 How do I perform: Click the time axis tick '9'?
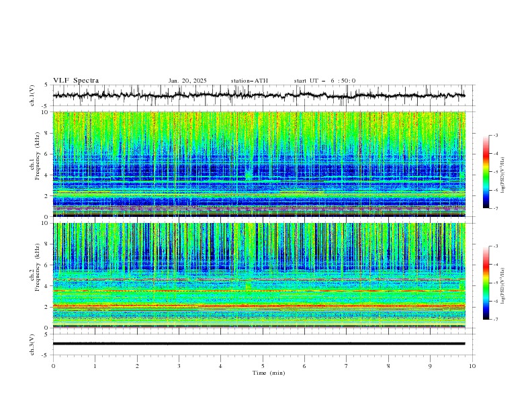430,367
